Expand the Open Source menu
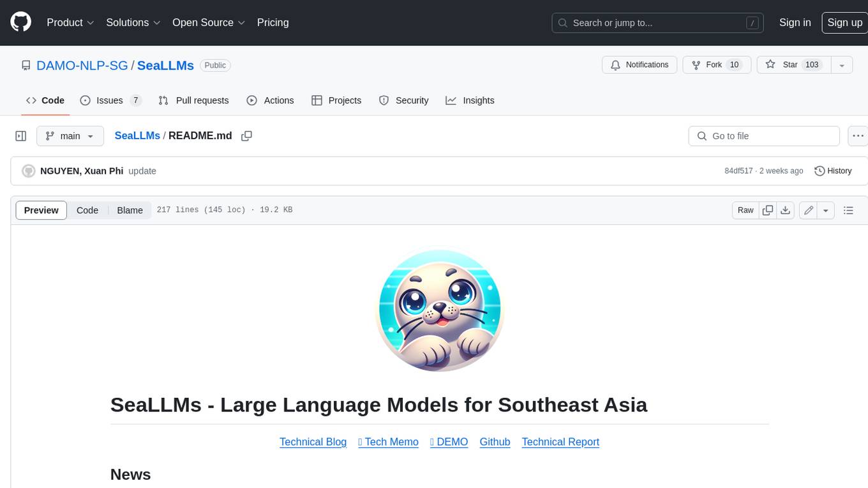Image resolution: width=868 pixels, height=488 pixels. [x=209, y=22]
